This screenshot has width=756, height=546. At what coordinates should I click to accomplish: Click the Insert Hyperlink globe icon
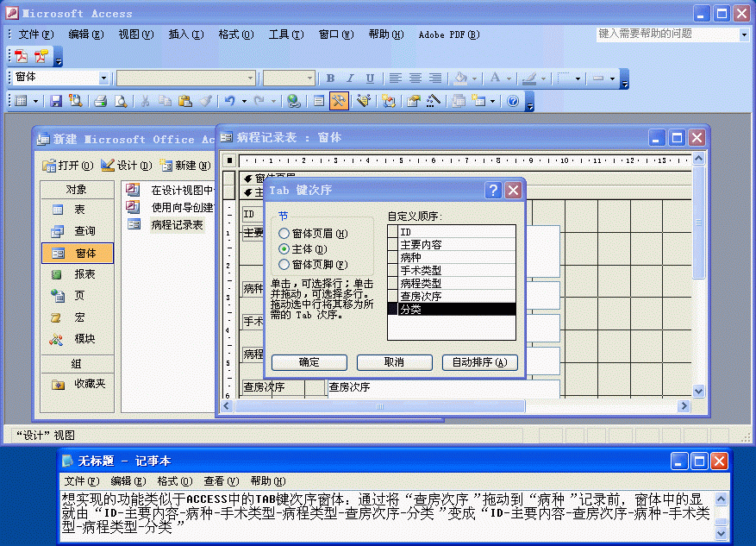pyautogui.click(x=294, y=101)
